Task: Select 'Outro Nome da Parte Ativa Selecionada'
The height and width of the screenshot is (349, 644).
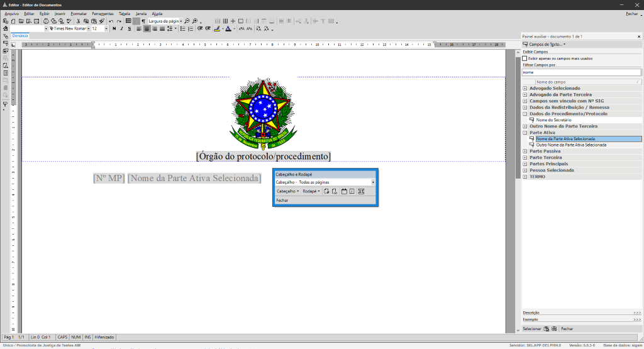Action: pos(571,145)
